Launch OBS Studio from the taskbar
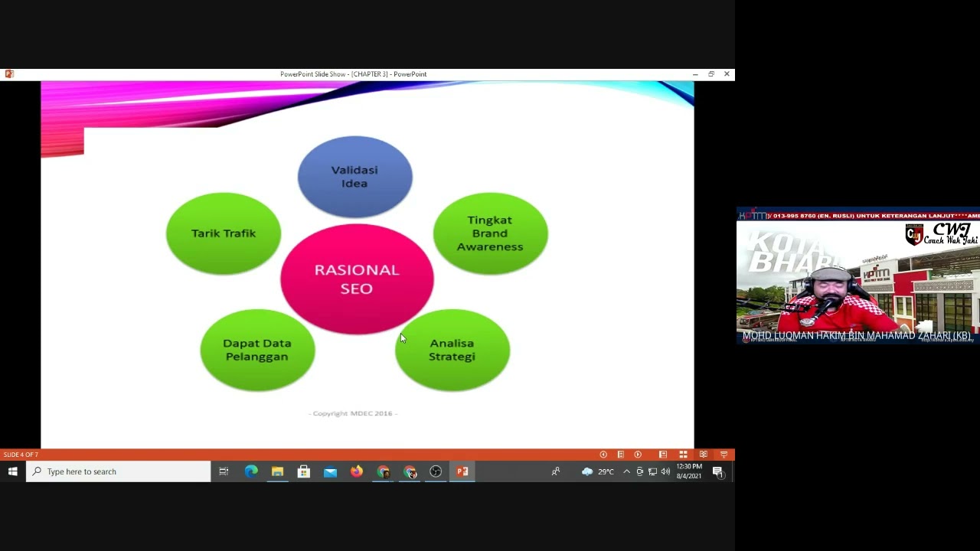 coord(436,471)
